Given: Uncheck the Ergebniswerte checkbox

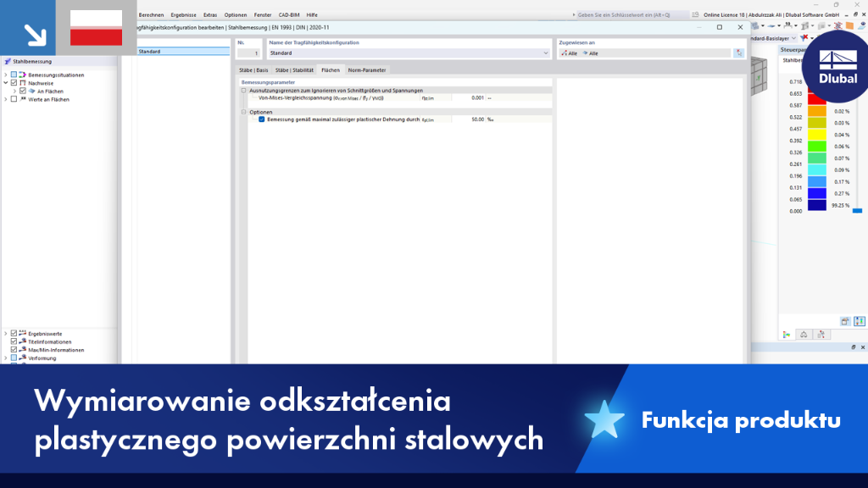Looking at the screenshot, I should [x=14, y=334].
